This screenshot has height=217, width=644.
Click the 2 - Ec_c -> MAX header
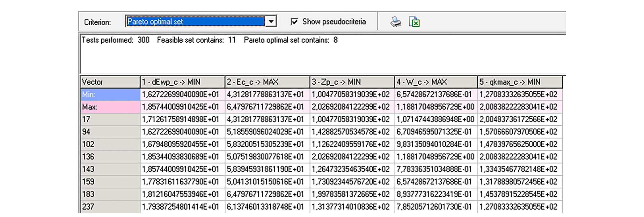click(267, 82)
